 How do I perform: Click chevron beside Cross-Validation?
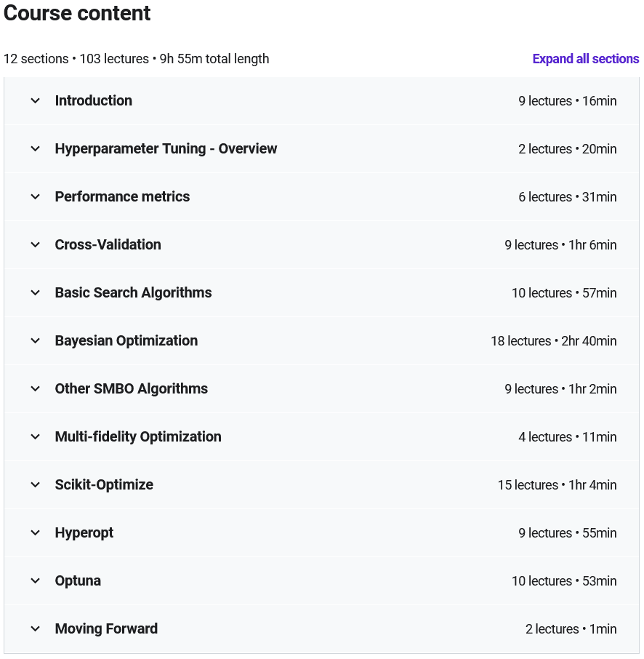(36, 244)
